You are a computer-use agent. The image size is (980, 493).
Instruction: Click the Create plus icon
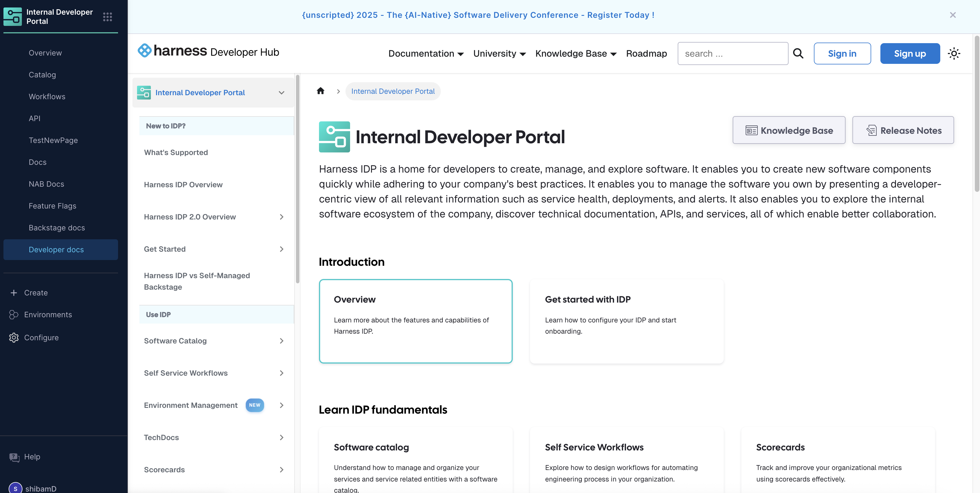coord(14,293)
